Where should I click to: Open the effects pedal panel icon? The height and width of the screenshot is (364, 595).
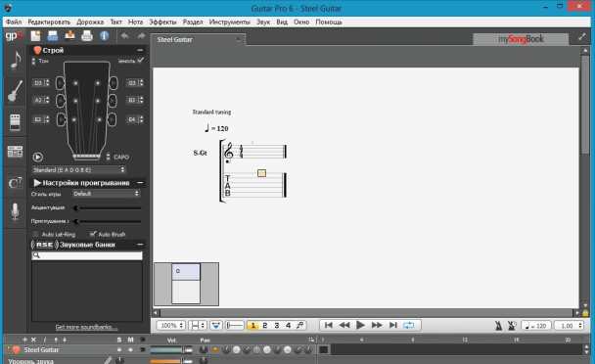click(16, 122)
